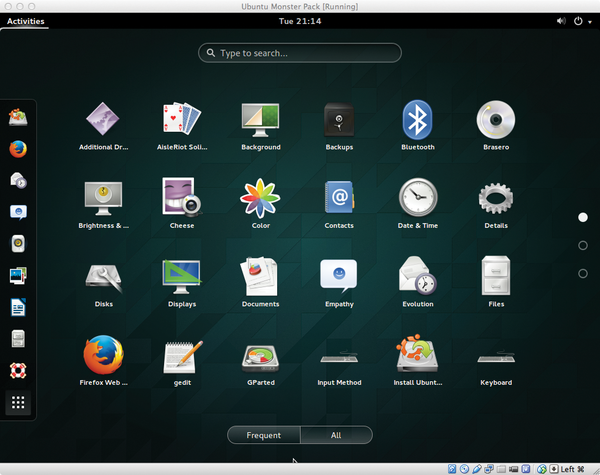
Task: Open the Color settings app
Action: click(261, 204)
